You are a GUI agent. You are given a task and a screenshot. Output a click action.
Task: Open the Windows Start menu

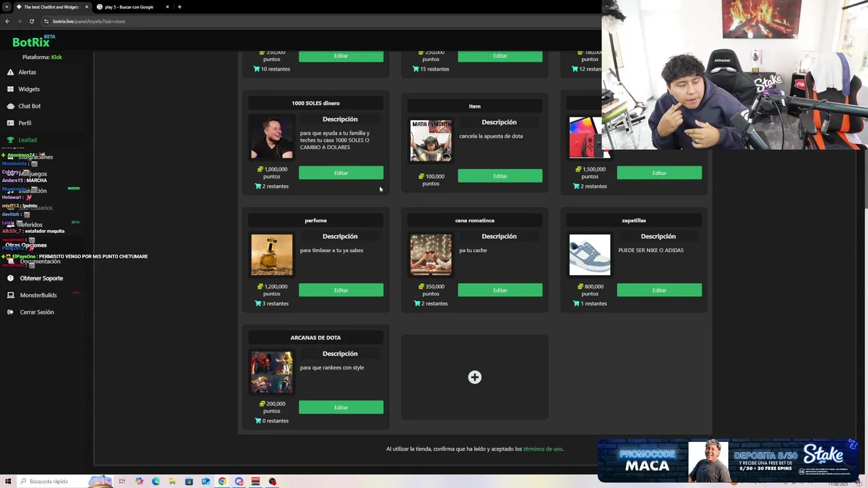click(8, 481)
